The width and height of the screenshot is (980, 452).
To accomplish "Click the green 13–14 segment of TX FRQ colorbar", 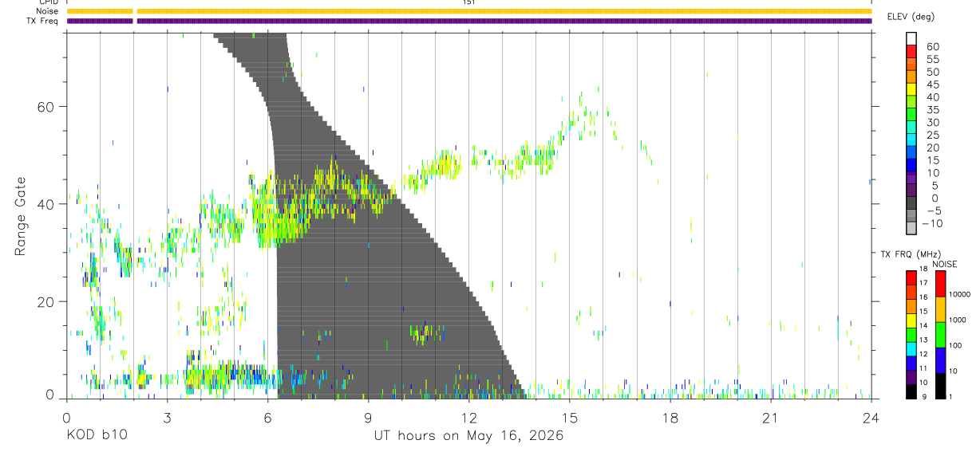I will coord(911,335).
